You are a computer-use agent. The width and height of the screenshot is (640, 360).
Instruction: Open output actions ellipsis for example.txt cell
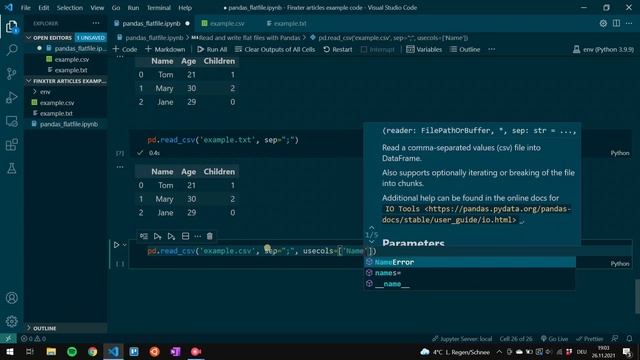120,167
